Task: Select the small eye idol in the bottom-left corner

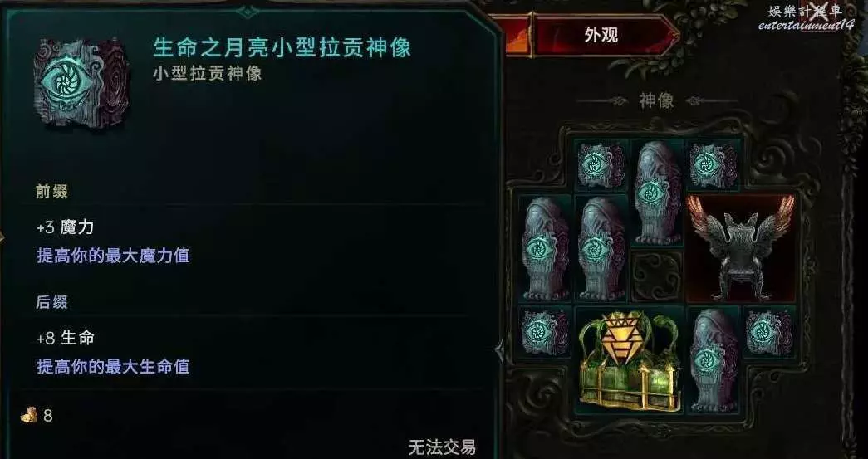Action: pos(545,332)
